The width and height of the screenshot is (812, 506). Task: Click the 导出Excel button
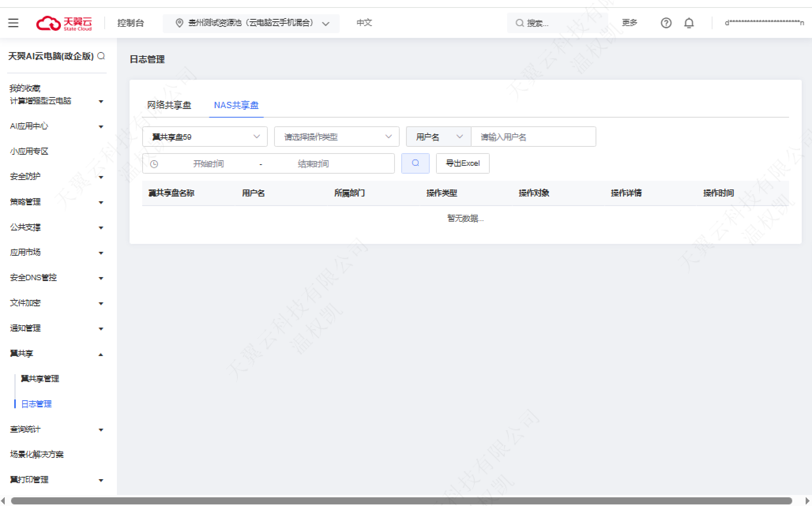(462, 163)
